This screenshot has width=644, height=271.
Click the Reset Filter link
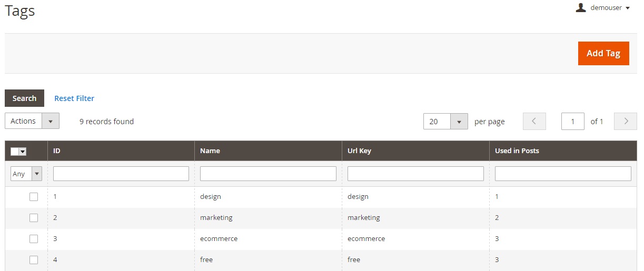74,98
